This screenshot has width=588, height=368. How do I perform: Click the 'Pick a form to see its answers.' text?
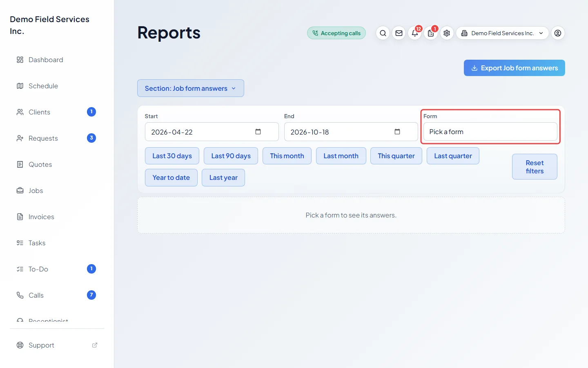tap(351, 215)
